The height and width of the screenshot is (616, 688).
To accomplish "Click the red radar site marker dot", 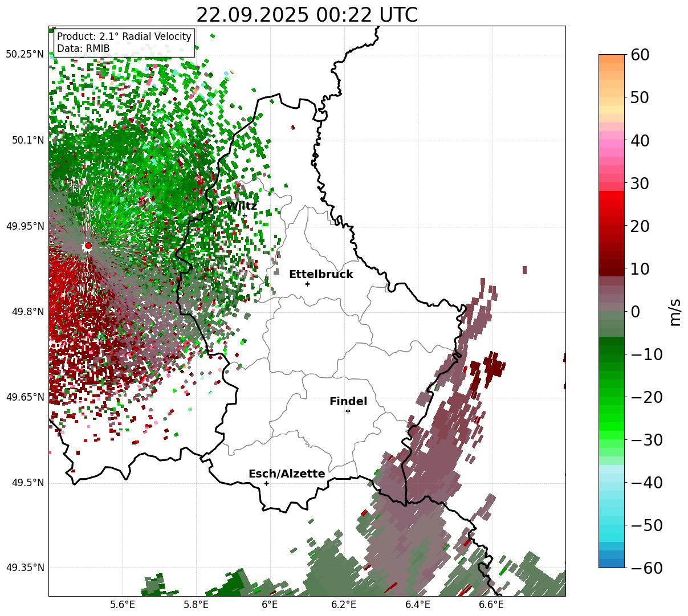I will coord(88,246).
